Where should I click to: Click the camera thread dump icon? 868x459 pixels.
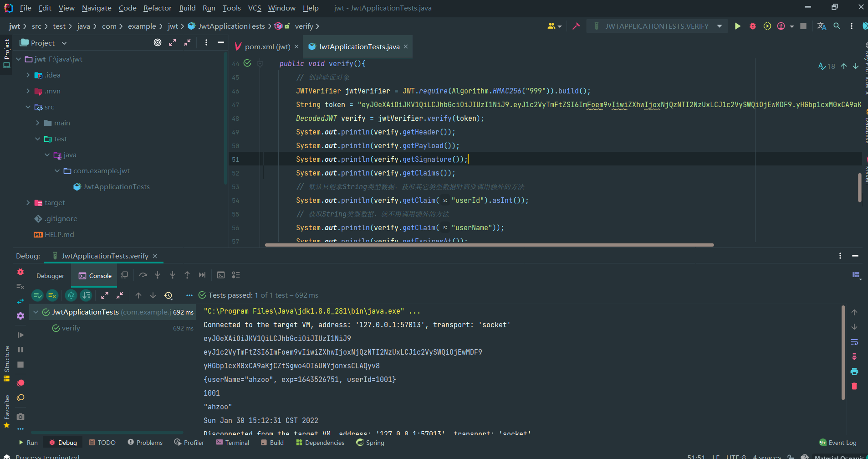20,417
